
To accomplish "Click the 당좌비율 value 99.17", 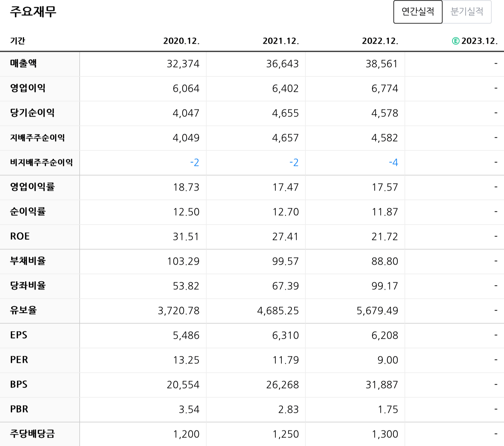I will coord(385,286).
